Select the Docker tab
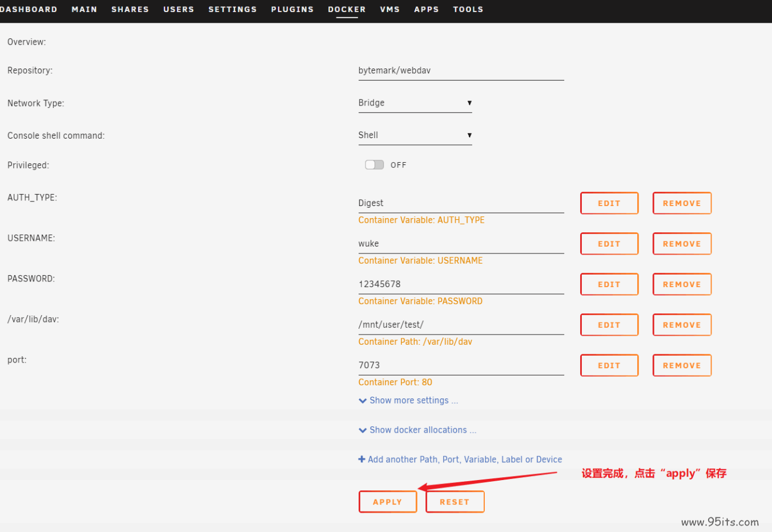 click(347, 9)
